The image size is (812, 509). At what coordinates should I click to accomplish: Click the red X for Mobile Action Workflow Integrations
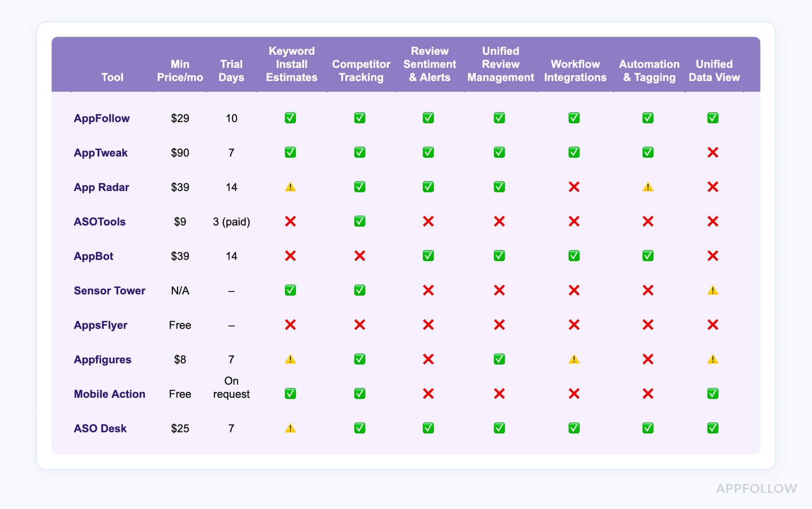[574, 394]
